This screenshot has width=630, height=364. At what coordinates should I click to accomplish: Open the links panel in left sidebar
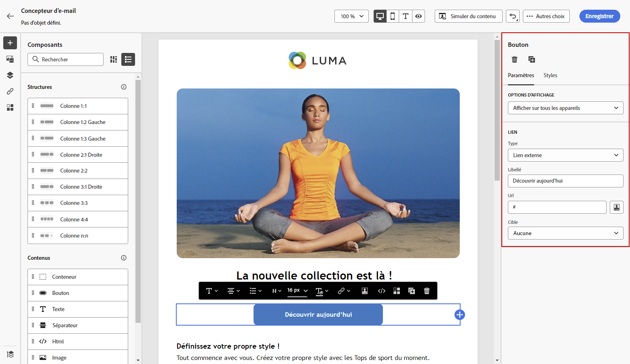10,91
